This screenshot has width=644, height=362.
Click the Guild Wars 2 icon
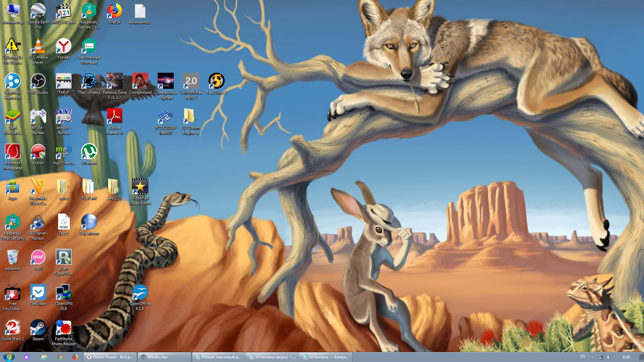pos(13,330)
